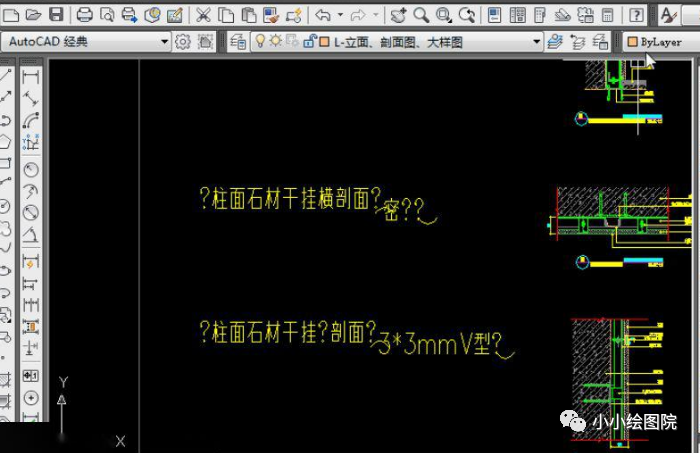Screen dimensions: 700x453
Task: Click the layer color swatch in layer box
Action: click(x=325, y=42)
